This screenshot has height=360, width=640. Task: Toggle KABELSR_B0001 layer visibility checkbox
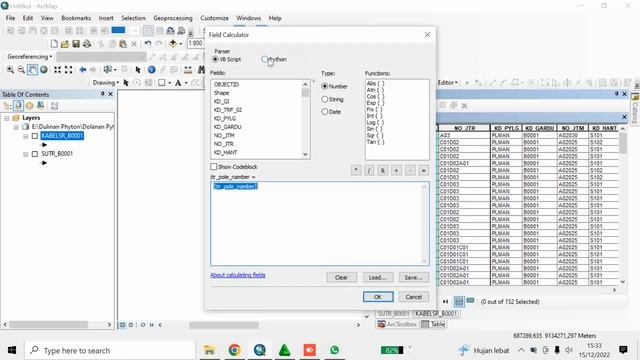(x=35, y=136)
